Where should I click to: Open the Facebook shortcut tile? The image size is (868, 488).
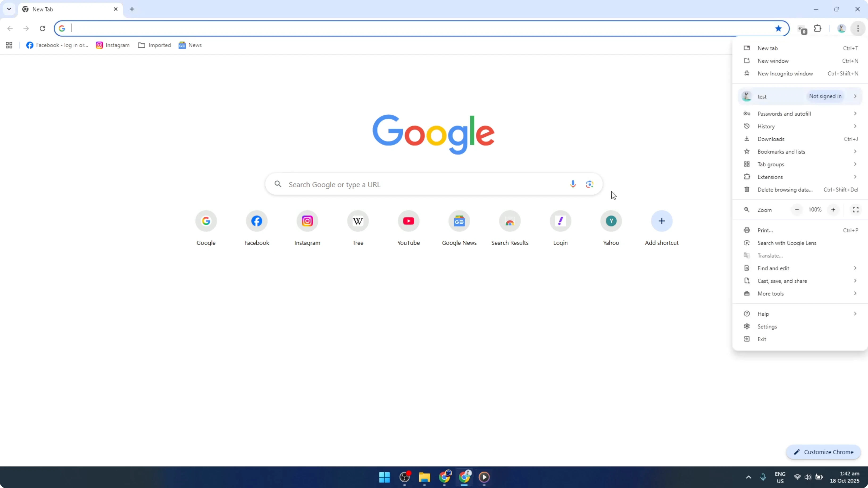coord(257,228)
